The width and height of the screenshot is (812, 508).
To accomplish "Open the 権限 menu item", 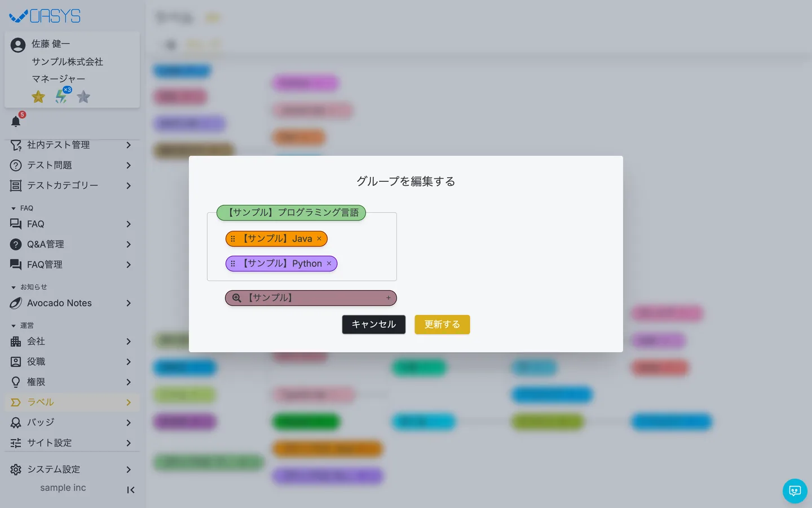I will [72, 382].
